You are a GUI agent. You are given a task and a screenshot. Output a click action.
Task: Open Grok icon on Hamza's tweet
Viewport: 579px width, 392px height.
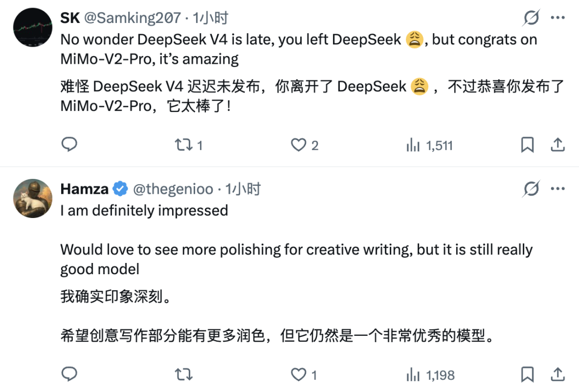(x=531, y=189)
